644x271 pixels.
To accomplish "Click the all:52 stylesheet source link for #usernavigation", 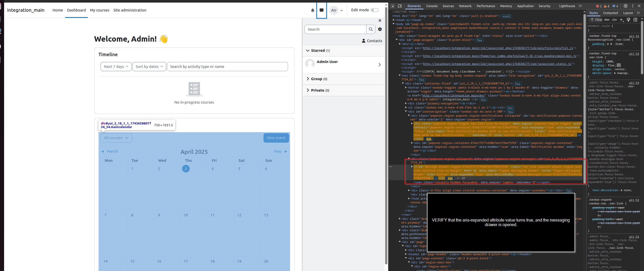I will point(634,36).
